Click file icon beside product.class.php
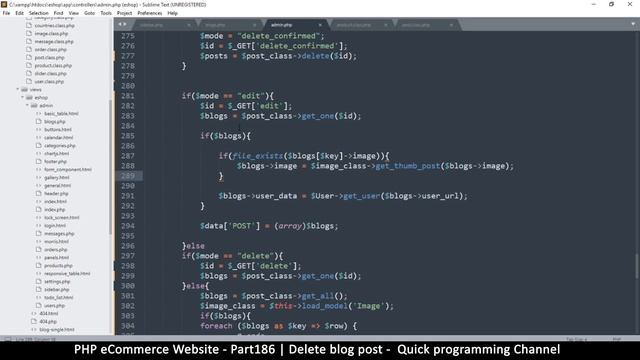 pos(29,65)
